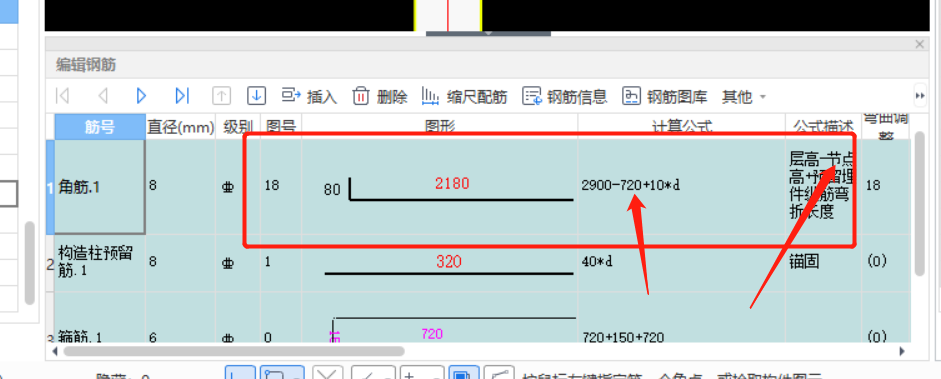Click row number 1 header
941x379 pixels.
tap(50, 187)
